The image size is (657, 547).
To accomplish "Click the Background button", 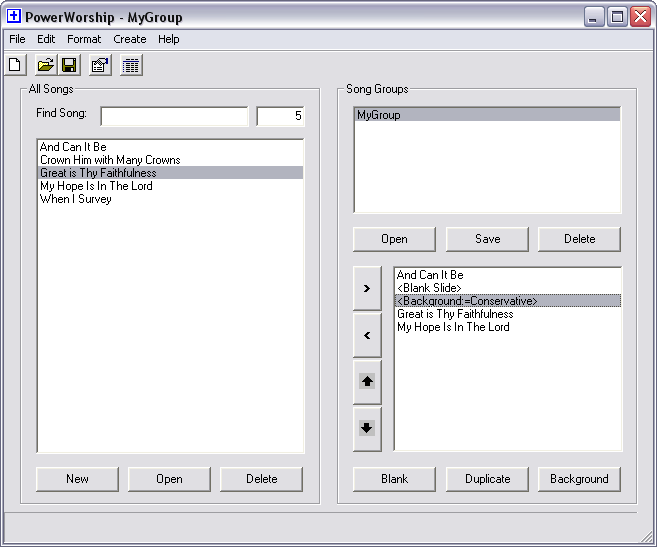I will coord(579,479).
